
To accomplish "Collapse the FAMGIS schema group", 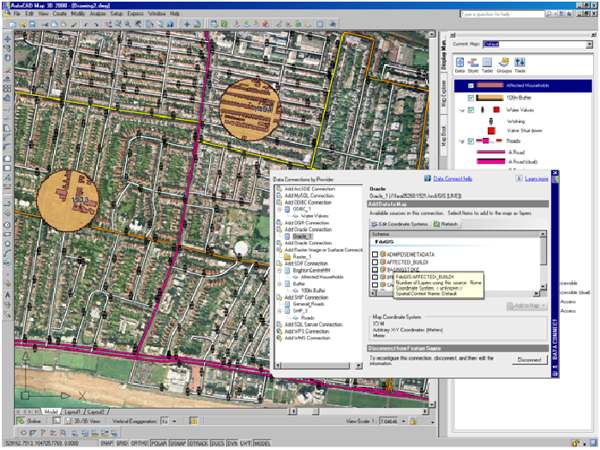I will pyautogui.click(x=377, y=242).
